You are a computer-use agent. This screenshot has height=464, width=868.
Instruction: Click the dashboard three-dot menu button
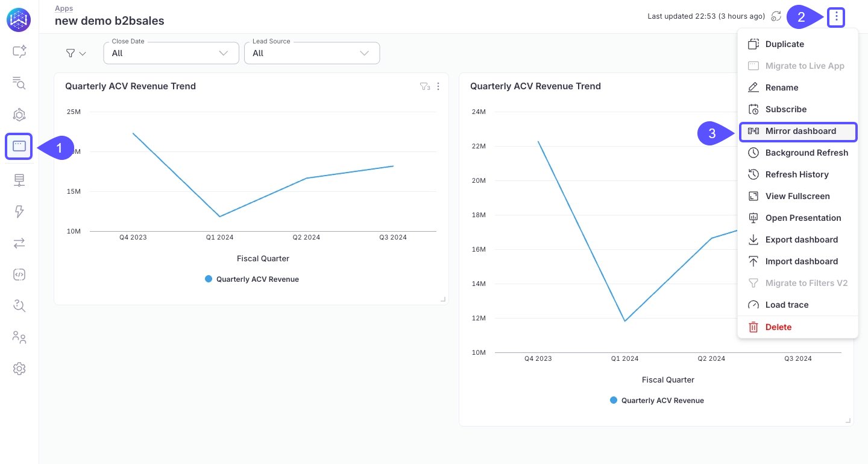836,17
